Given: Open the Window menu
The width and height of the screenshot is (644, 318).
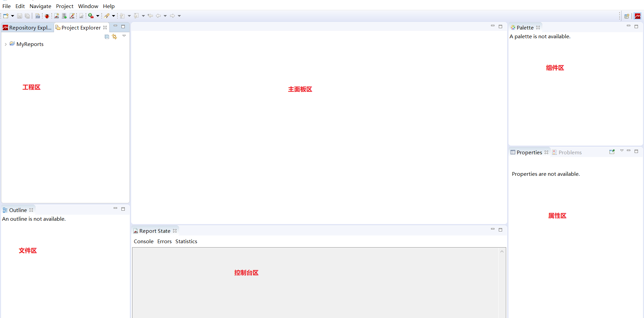Looking at the screenshot, I should point(88,6).
